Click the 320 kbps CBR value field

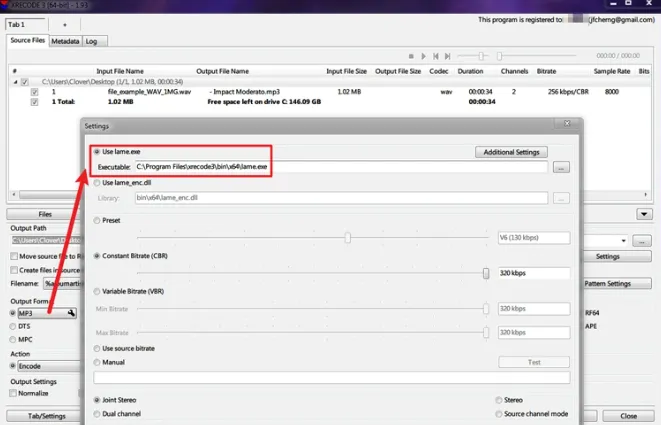click(534, 273)
